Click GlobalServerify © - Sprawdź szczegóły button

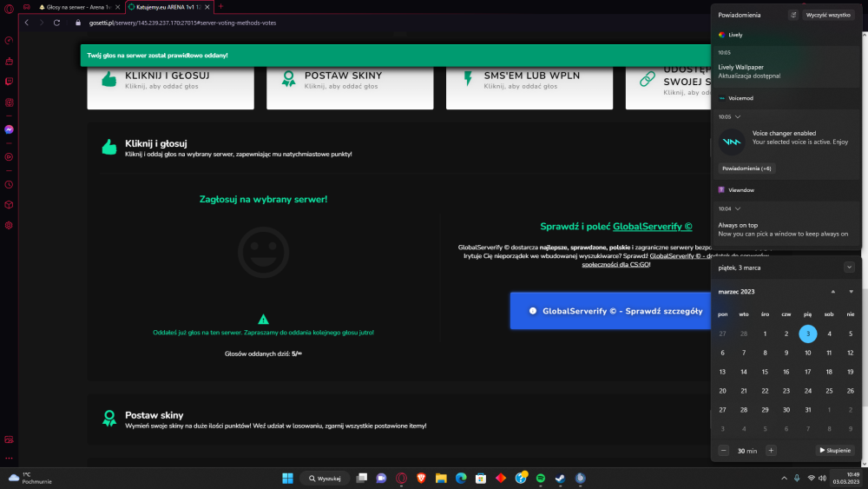(610, 311)
